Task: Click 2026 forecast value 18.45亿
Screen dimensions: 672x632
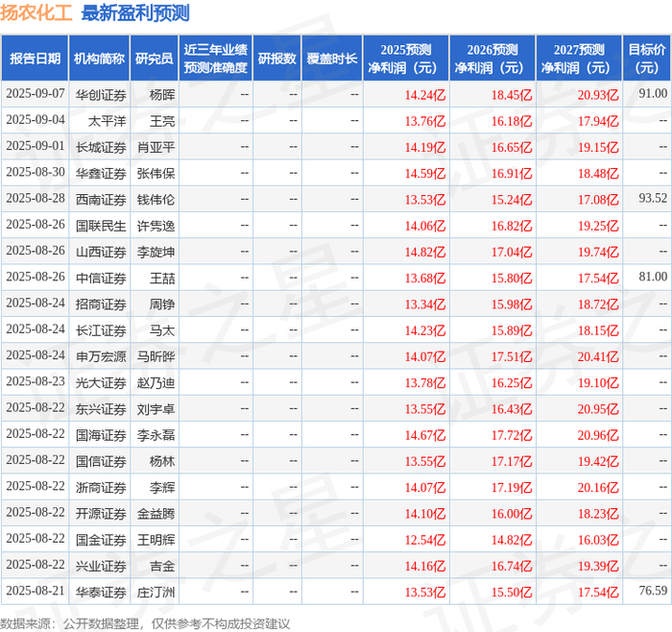Action: tap(512, 95)
